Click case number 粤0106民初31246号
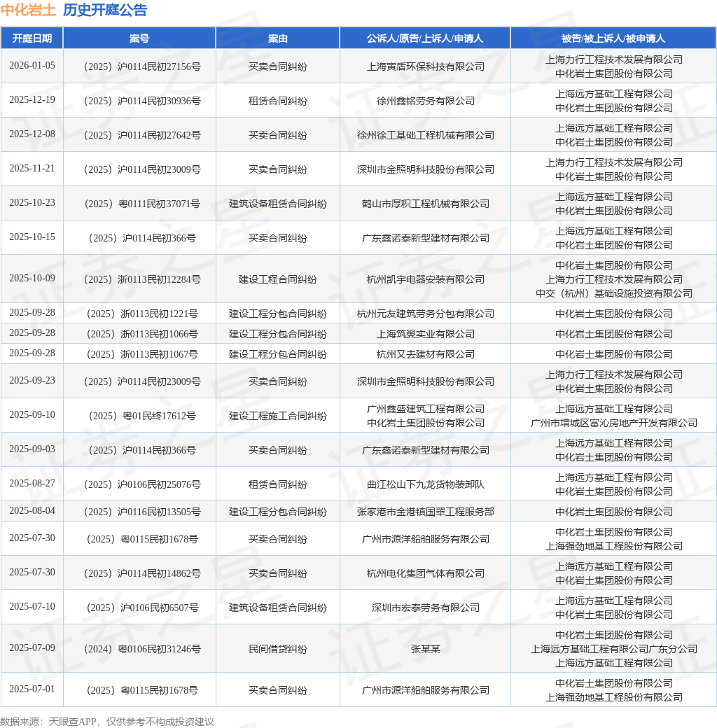The width and height of the screenshot is (717, 728). pyautogui.click(x=142, y=650)
